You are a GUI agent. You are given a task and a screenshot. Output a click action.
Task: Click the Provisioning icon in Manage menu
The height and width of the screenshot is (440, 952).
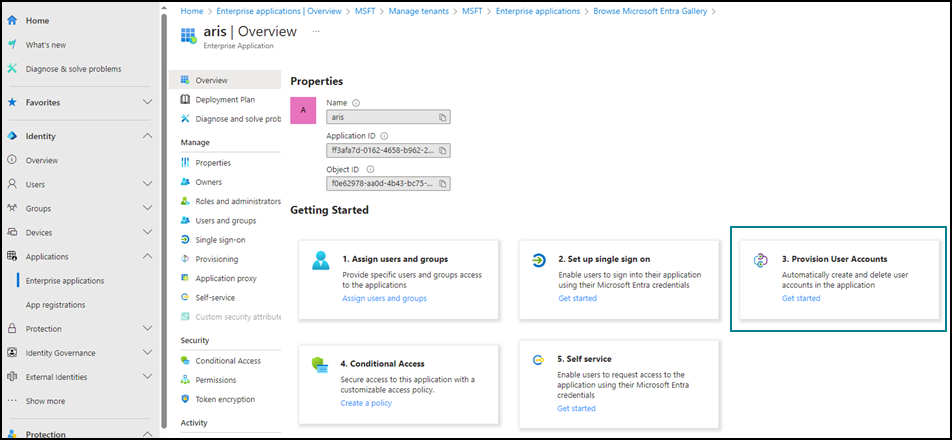click(x=185, y=259)
